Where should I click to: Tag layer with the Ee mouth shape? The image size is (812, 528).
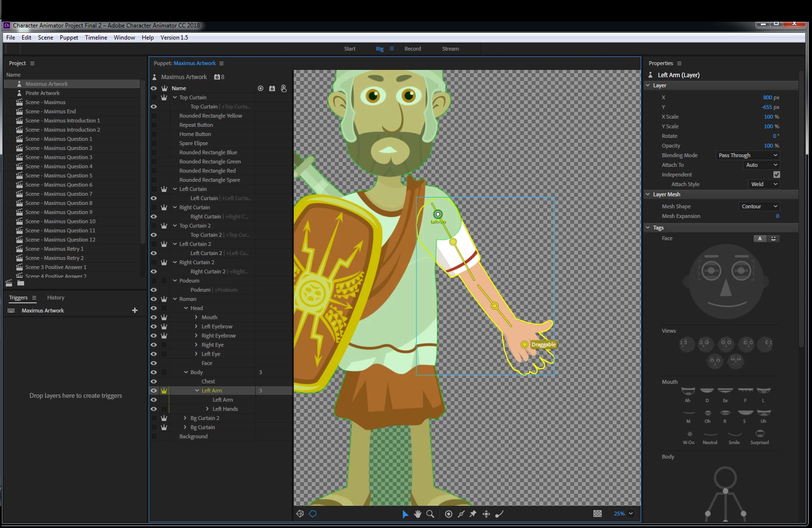tap(725, 394)
